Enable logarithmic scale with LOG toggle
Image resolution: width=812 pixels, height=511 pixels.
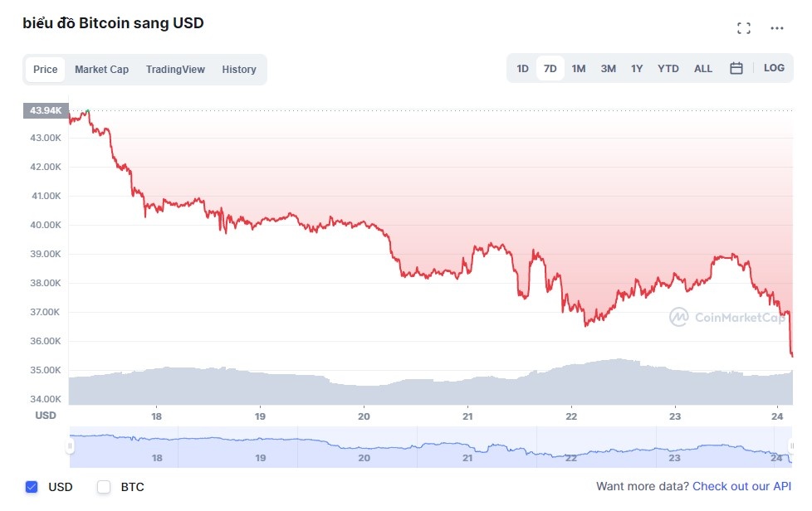point(774,68)
